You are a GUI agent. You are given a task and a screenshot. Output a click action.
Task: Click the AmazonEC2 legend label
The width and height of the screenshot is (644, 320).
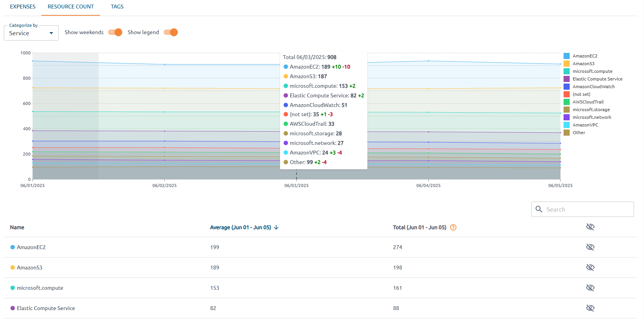(x=585, y=56)
